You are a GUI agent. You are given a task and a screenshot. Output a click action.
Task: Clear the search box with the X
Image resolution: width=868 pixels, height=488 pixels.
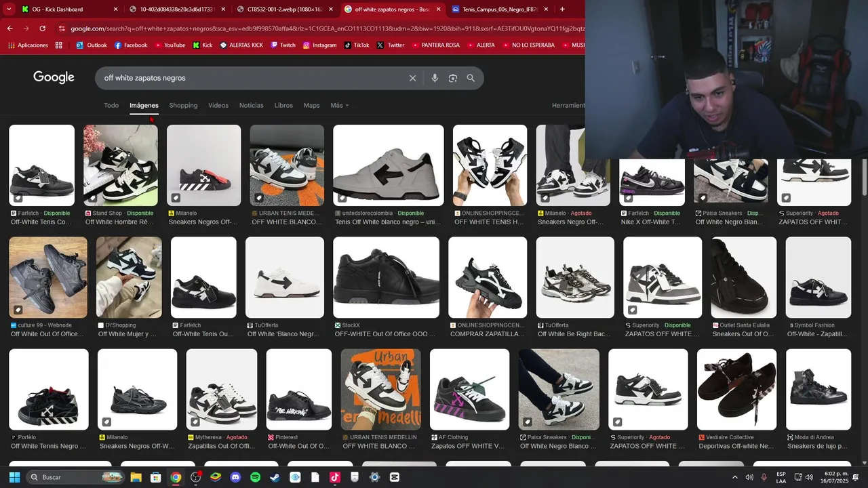[x=412, y=78]
